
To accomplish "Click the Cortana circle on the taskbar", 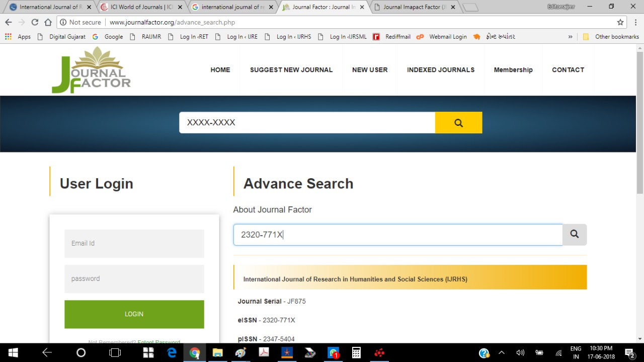I will [x=81, y=353].
